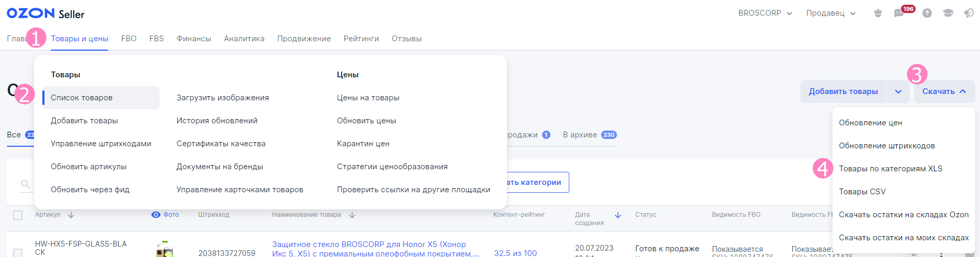Open the Добавить товары arrow dropdown
980x257 pixels.
pos(898,91)
